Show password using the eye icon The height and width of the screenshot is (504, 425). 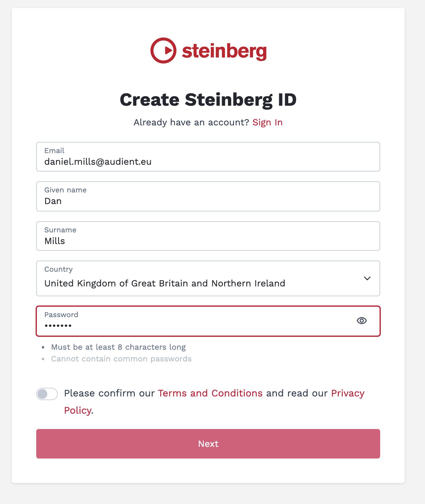362,321
